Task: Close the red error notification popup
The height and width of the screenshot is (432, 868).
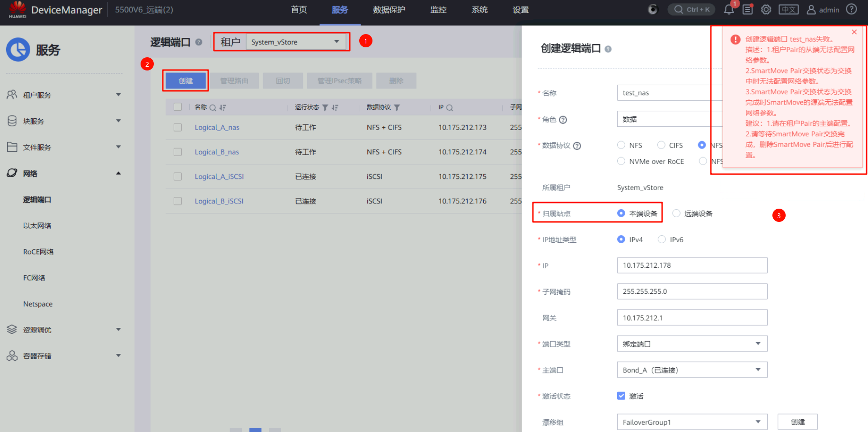Action: point(854,32)
